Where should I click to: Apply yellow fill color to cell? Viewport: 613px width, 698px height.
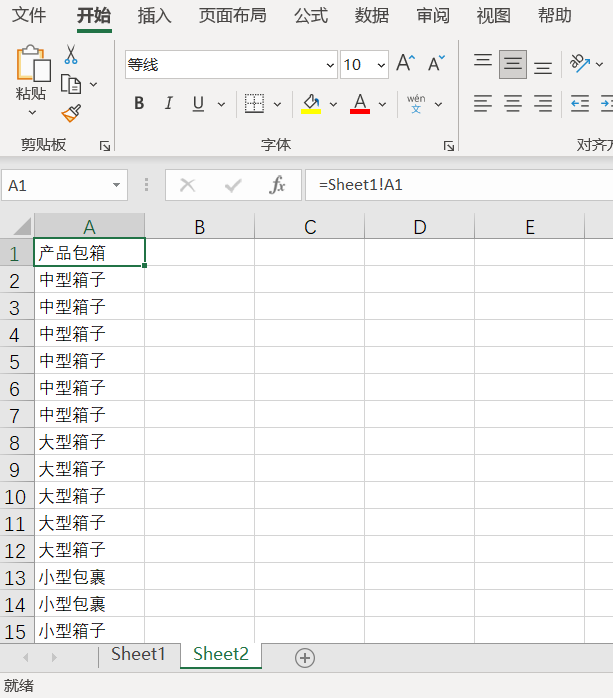pyautogui.click(x=310, y=103)
